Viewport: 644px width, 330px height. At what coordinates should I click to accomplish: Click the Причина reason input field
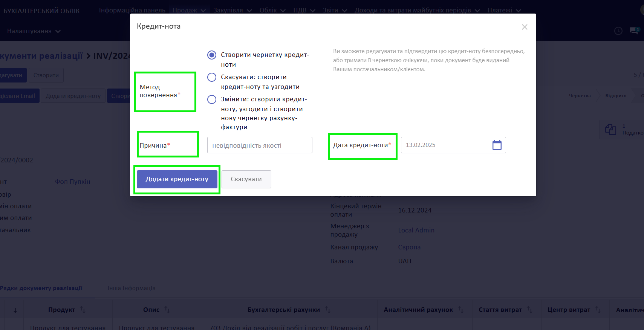(260, 145)
